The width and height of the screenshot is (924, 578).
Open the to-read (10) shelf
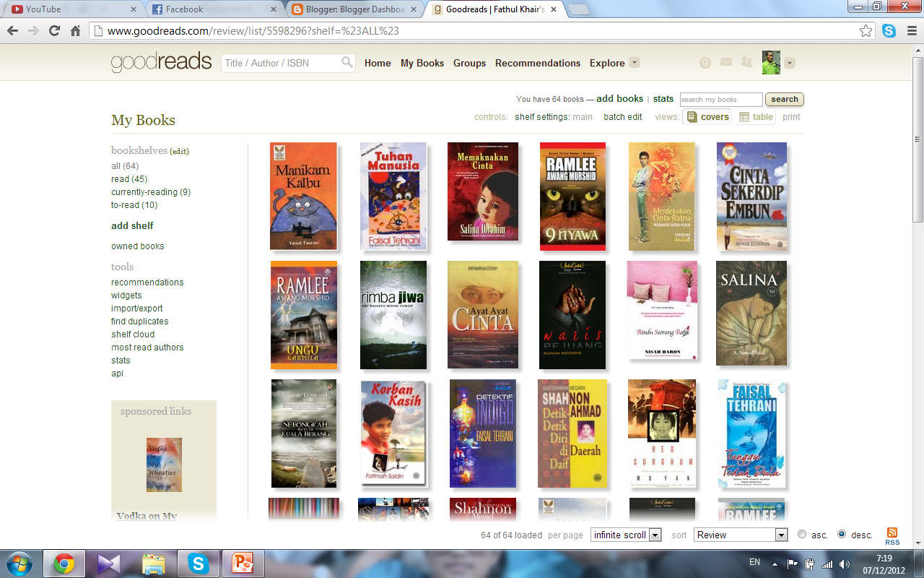click(134, 205)
